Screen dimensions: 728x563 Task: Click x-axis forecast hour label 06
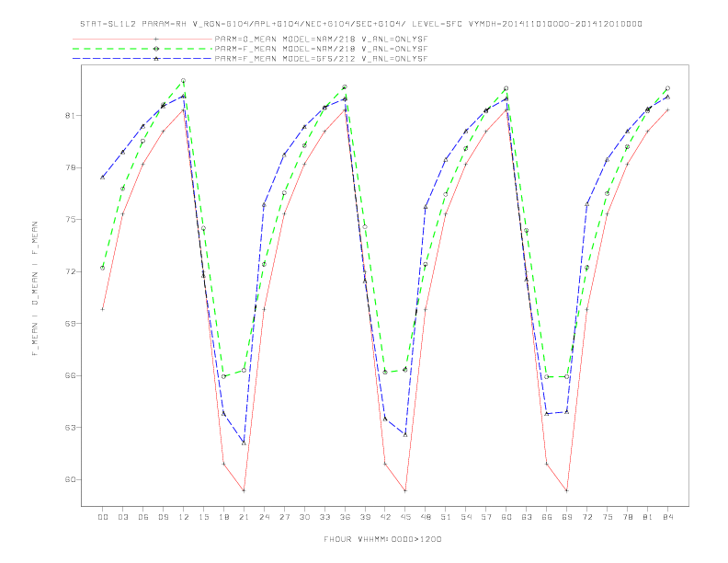(143, 517)
